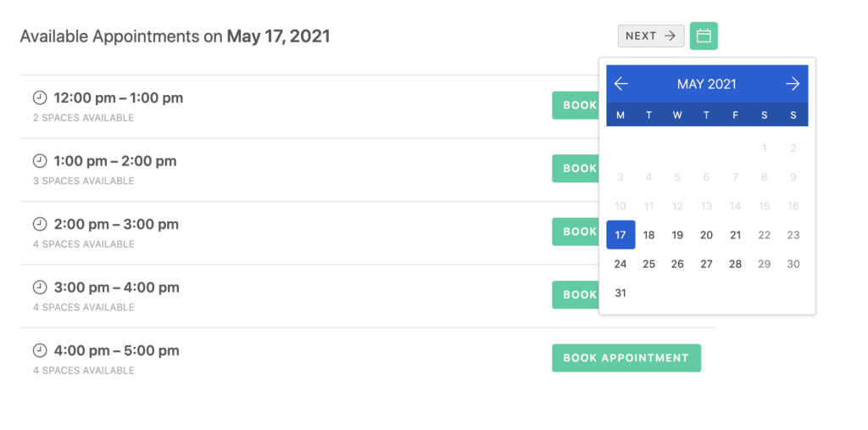The image size is (868, 430).
Task: Open the green calendar date picker icon
Action: (x=704, y=36)
